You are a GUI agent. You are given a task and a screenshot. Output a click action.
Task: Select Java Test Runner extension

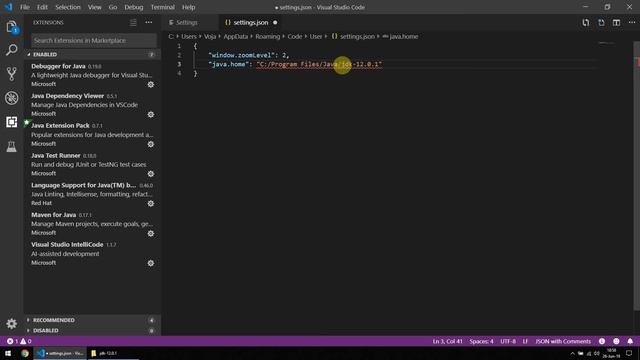pos(92,164)
